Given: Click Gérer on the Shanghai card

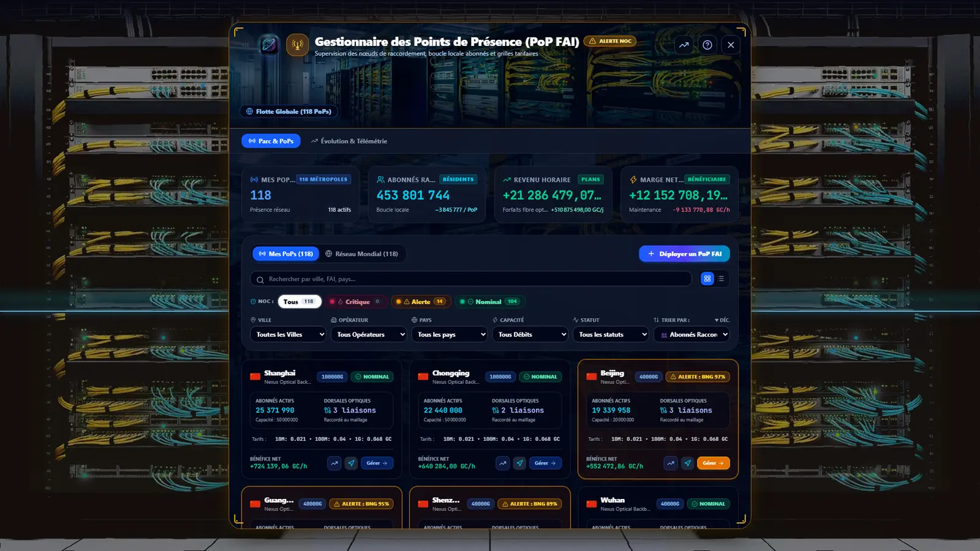Looking at the screenshot, I should (x=377, y=463).
